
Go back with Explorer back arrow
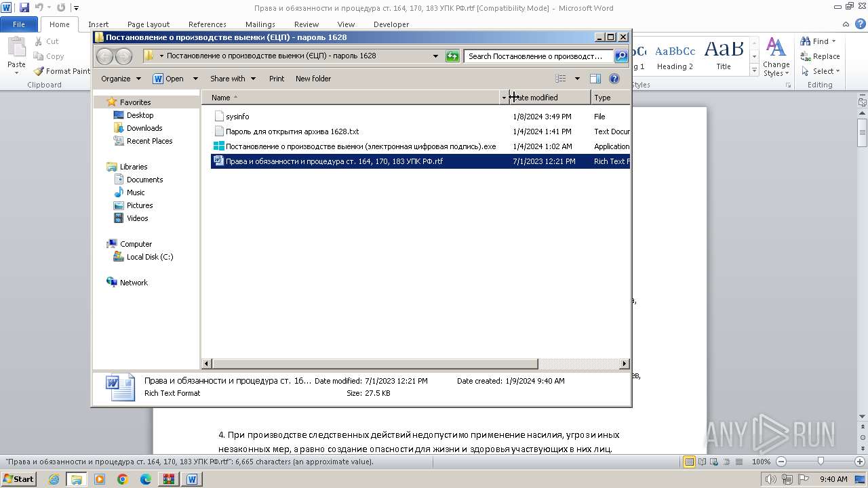coord(104,56)
